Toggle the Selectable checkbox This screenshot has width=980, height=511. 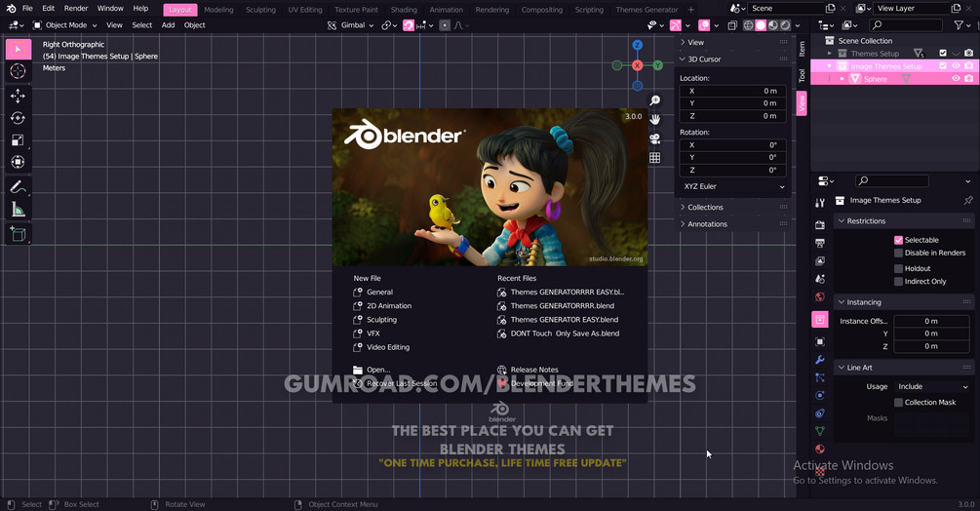(x=898, y=240)
